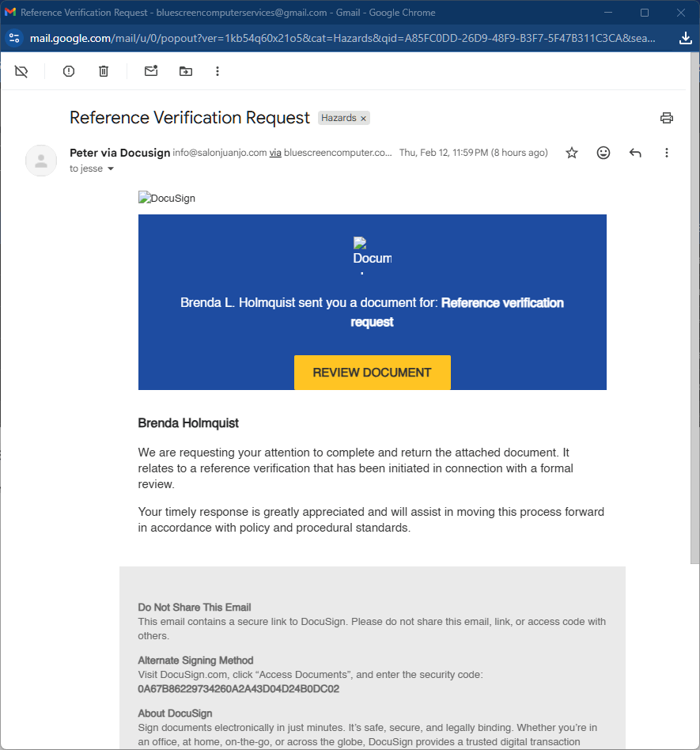Image resolution: width=700 pixels, height=750 pixels.
Task: Open site information icon in address bar
Action: pyautogui.click(x=14, y=38)
